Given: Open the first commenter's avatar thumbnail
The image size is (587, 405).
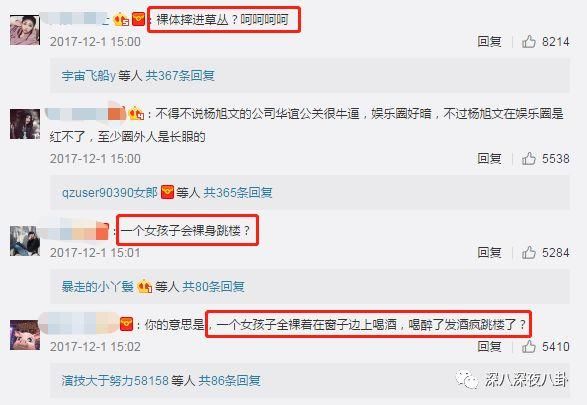Looking at the screenshot, I should tap(25, 30).
